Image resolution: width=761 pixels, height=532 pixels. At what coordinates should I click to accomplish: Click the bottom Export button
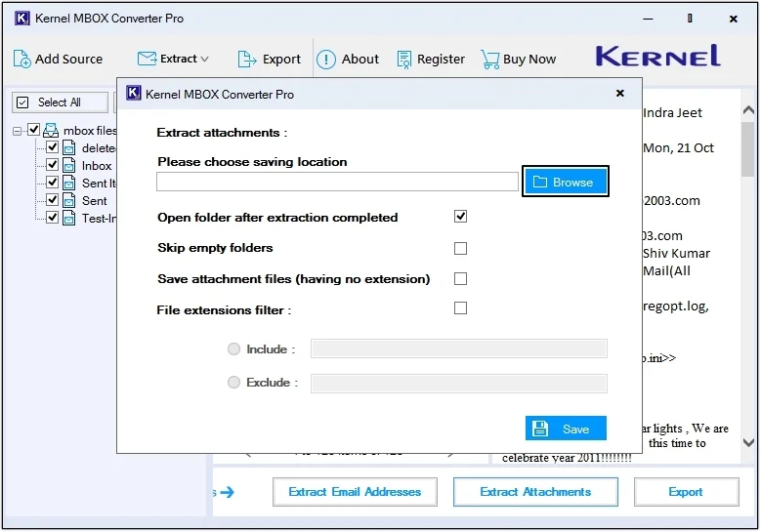686,492
